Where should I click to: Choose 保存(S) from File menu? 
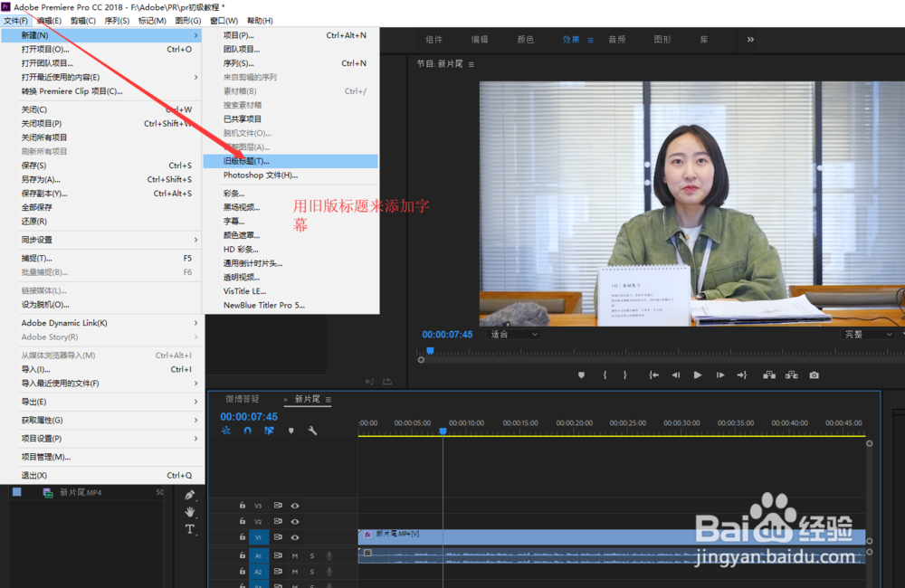[103, 166]
